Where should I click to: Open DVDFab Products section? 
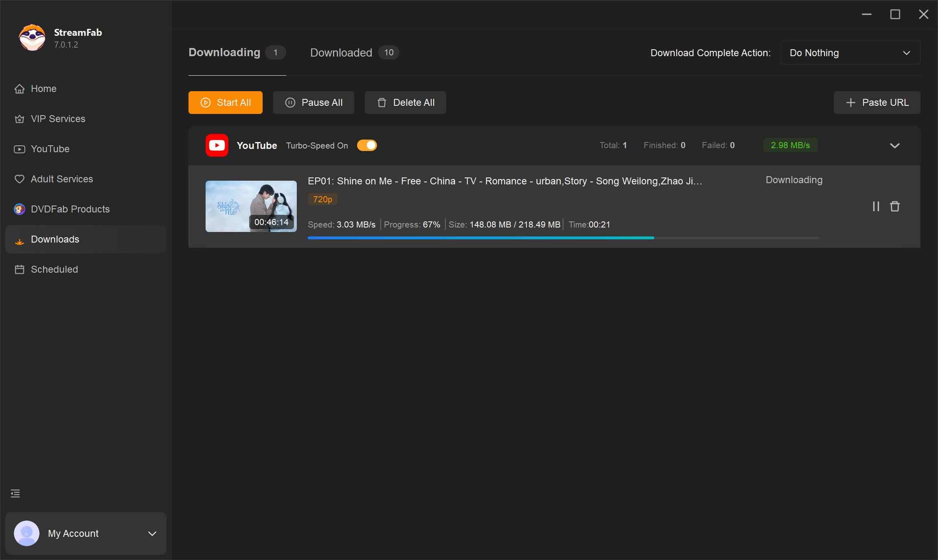[70, 209]
